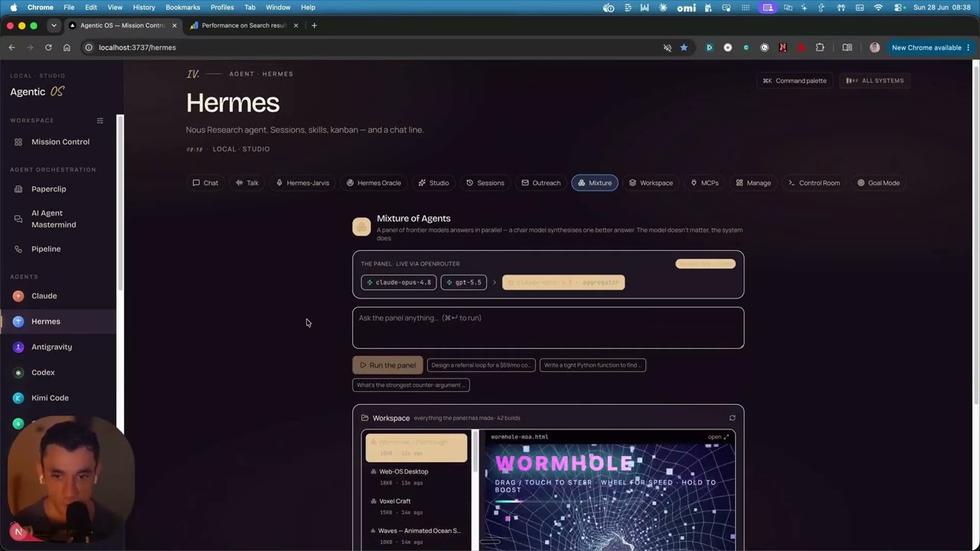Select the Mixture tab
Viewport: 980px width, 551px height.
tap(594, 183)
